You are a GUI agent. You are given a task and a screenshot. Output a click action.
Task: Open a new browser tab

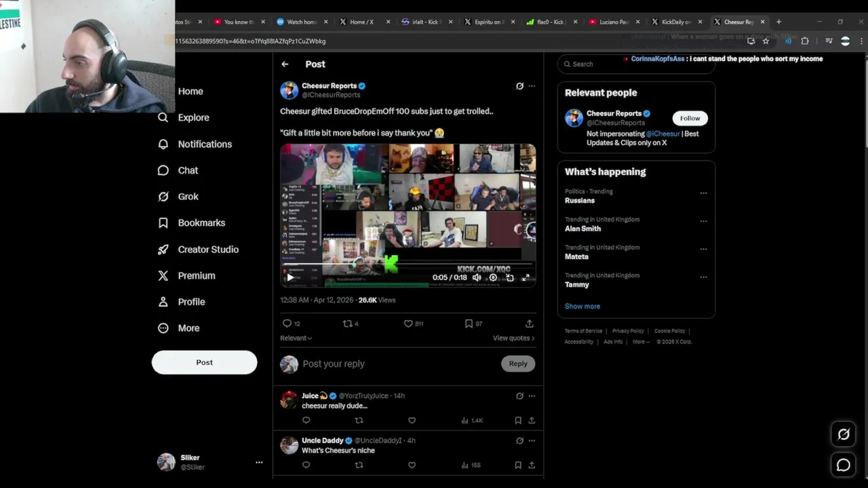pos(778,22)
